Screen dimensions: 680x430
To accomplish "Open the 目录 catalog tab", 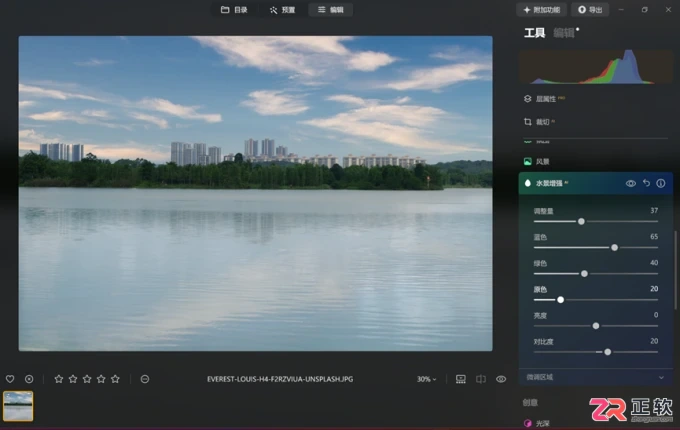I will (234, 10).
